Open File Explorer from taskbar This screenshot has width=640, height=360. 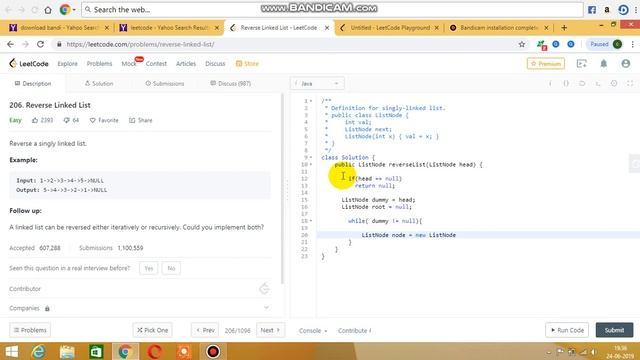pos(67,351)
